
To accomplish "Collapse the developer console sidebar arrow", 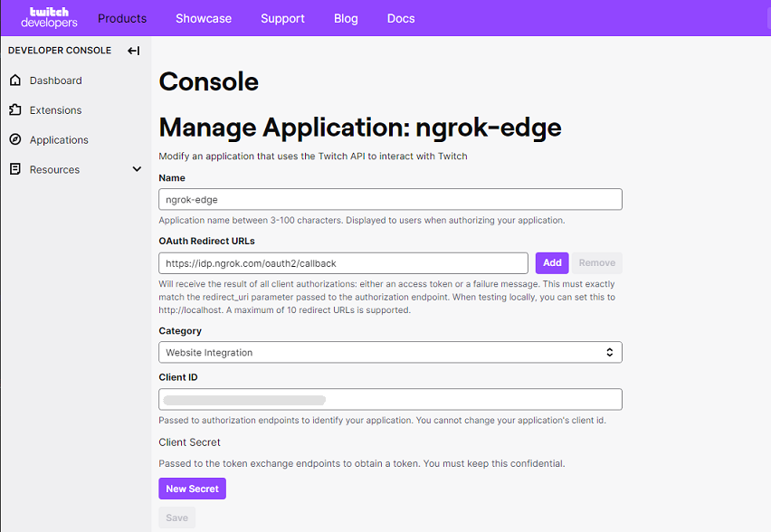I will click(134, 51).
